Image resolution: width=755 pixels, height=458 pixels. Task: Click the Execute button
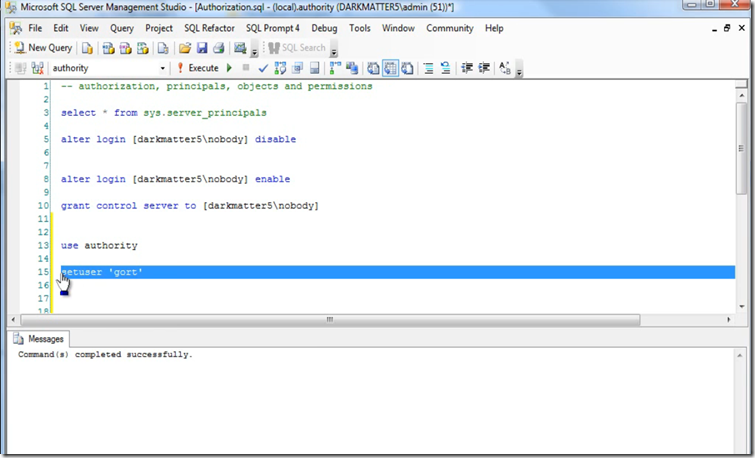[x=198, y=68]
